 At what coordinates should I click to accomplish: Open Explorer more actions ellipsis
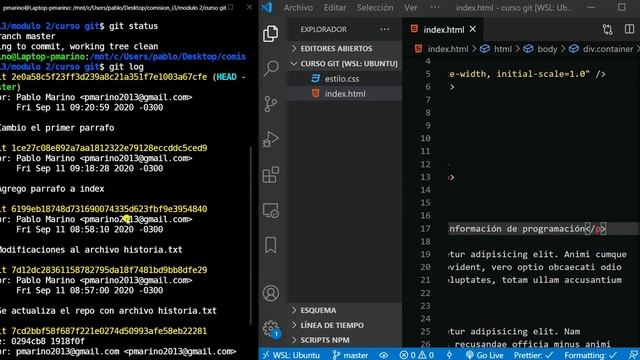[x=384, y=29]
